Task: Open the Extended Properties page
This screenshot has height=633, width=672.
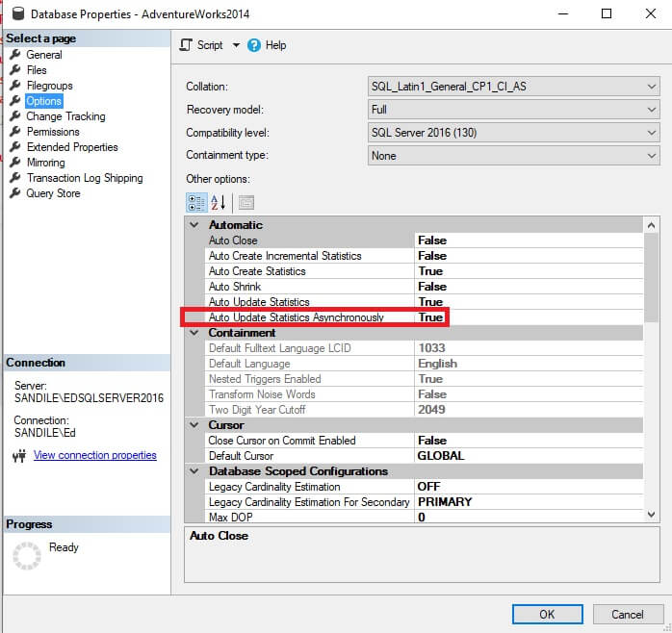Action: 72,147
